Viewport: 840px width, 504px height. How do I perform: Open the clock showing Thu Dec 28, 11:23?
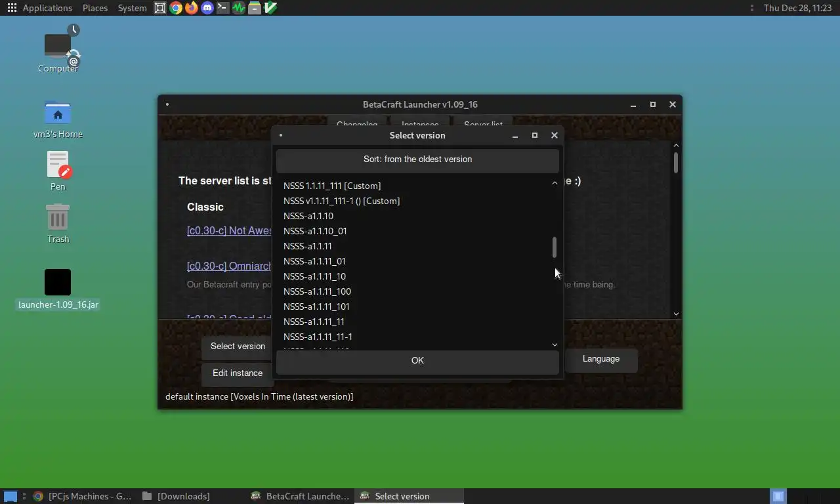point(798,8)
